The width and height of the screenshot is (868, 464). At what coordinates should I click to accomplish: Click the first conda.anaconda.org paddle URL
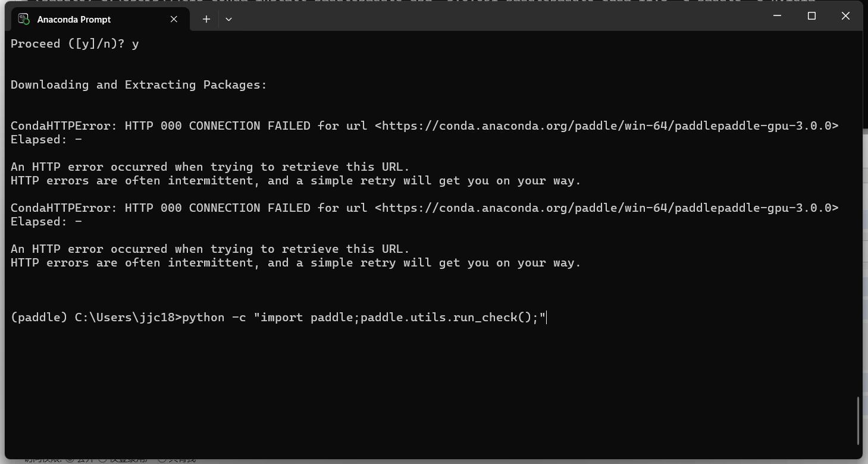[607, 126]
